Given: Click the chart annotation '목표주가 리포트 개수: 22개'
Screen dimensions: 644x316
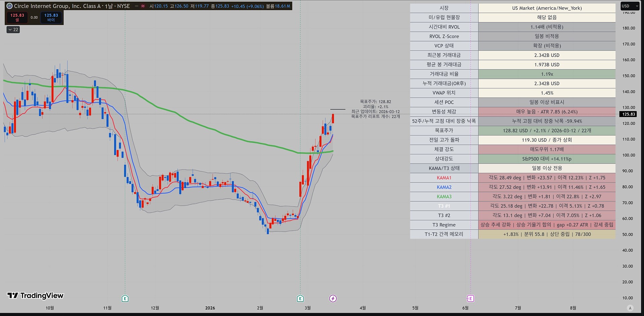Looking at the screenshot, I should point(375,116).
